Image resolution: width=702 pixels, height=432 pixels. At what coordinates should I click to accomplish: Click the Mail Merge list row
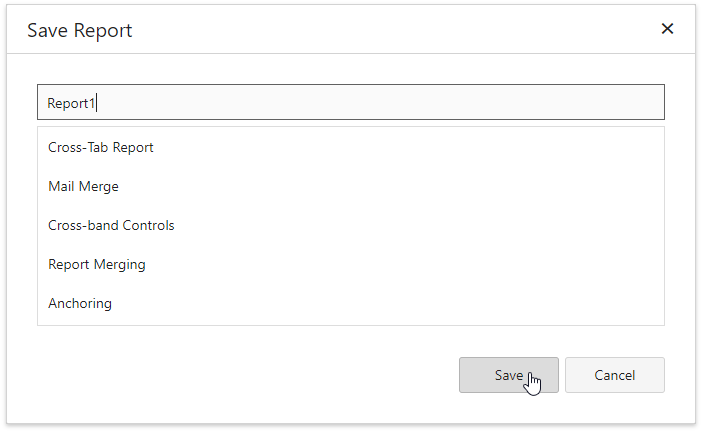click(x=350, y=186)
